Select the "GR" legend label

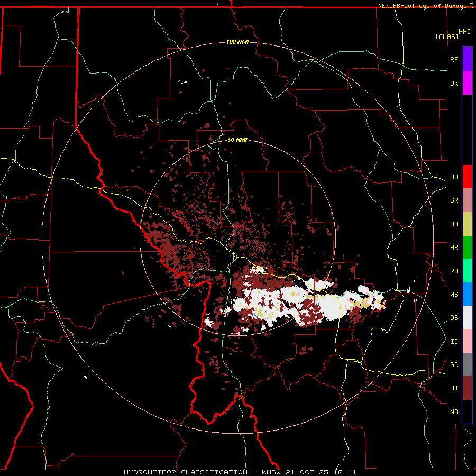pos(454,200)
